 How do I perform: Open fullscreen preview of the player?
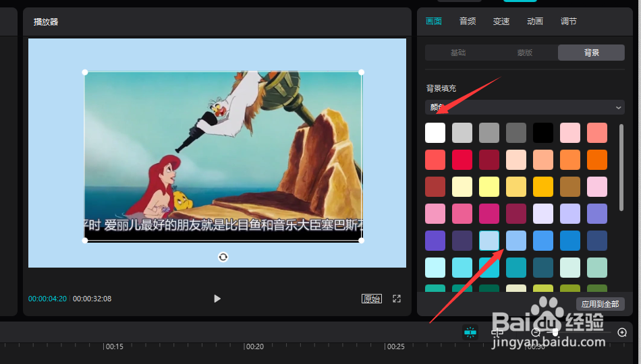point(397,299)
